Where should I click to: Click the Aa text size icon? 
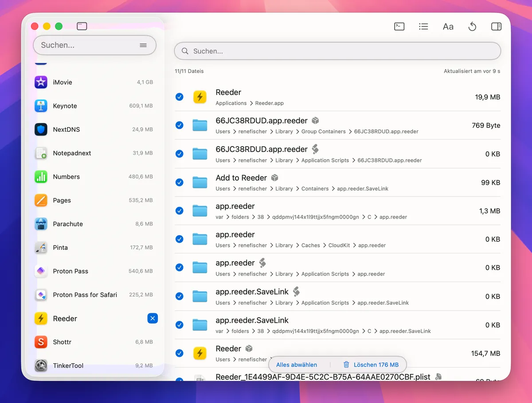point(448,26)
